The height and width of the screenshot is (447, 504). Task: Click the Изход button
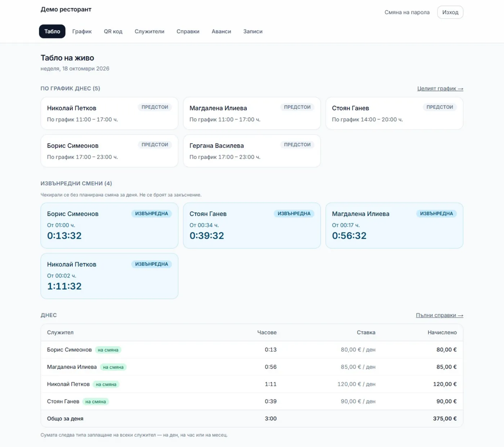[x=450, y=12]
